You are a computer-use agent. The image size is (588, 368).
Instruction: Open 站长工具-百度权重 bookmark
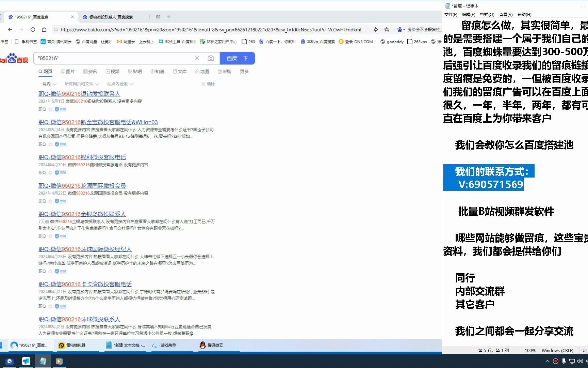pyautogui.click(x=177, y=42)
